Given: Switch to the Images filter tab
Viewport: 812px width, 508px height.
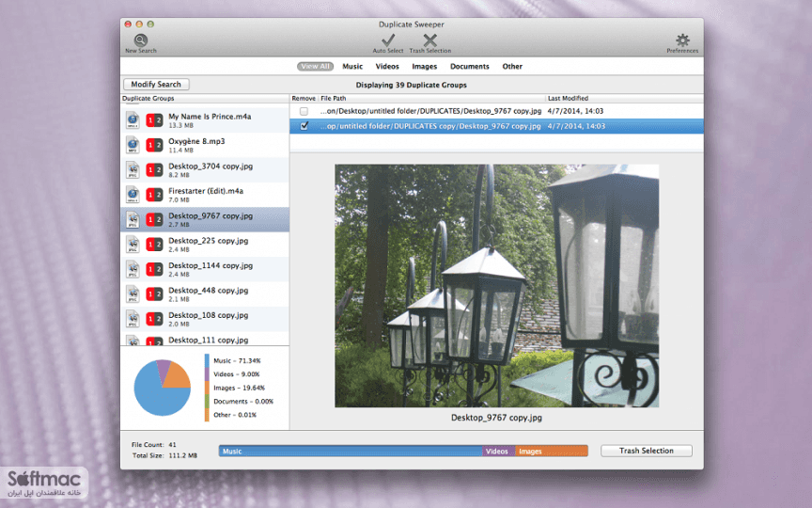Looking at the screenshot, I should (x=424, y=67).
